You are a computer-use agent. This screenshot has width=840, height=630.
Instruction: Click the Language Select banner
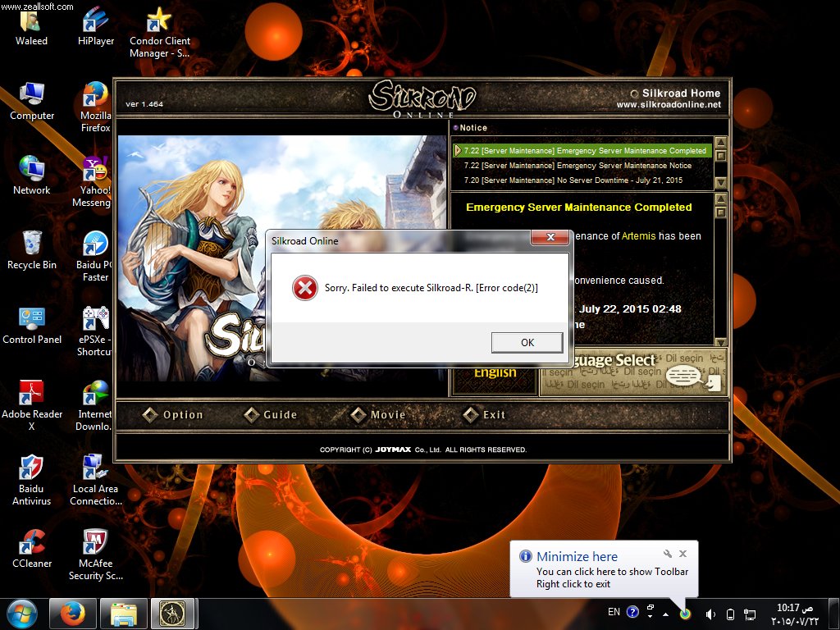632,372
